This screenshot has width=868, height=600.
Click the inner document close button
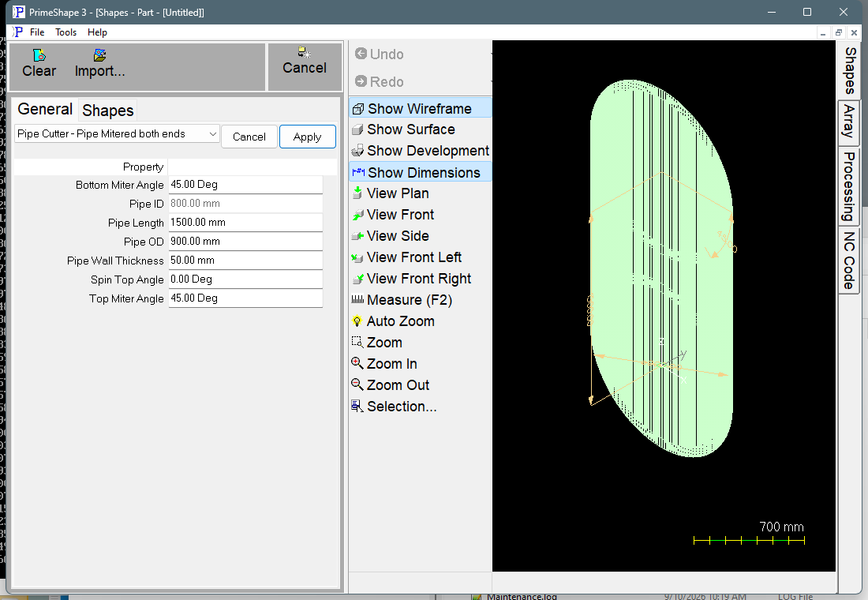click(x=854, y=32)
